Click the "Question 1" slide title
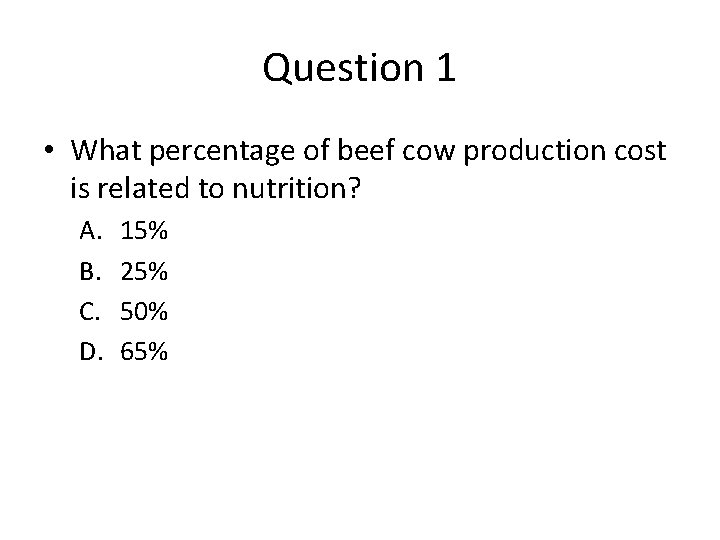This screenshot has height=540, width=720. (360, 68)
